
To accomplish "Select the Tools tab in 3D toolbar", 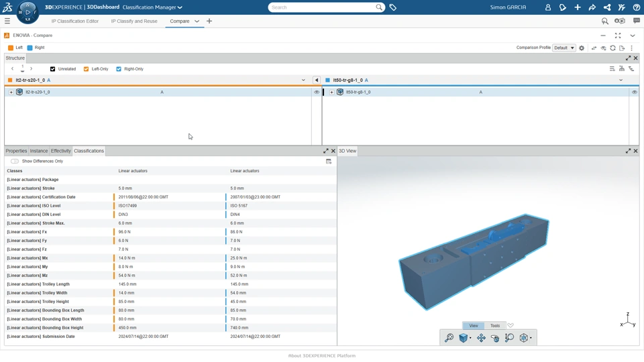I will [495, 326].
